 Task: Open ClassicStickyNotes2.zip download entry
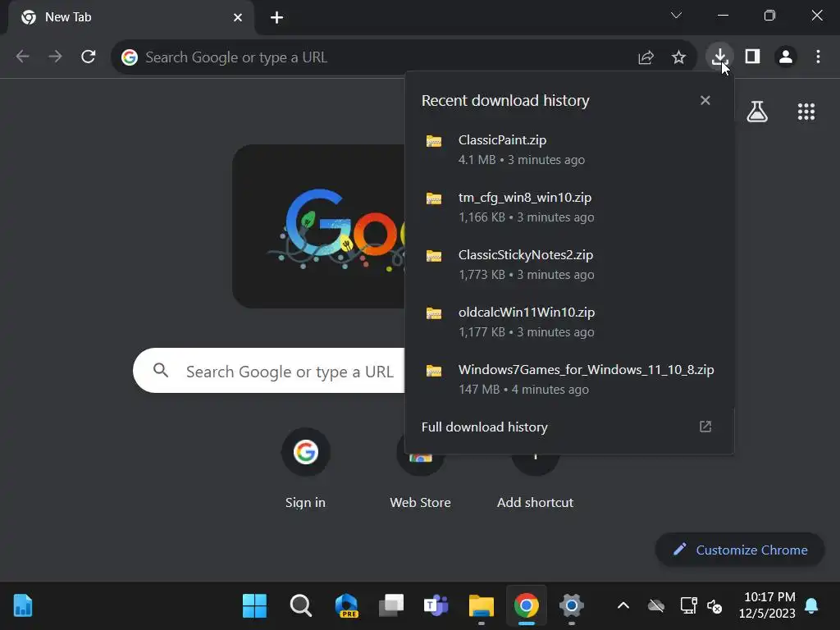[569, 264]
